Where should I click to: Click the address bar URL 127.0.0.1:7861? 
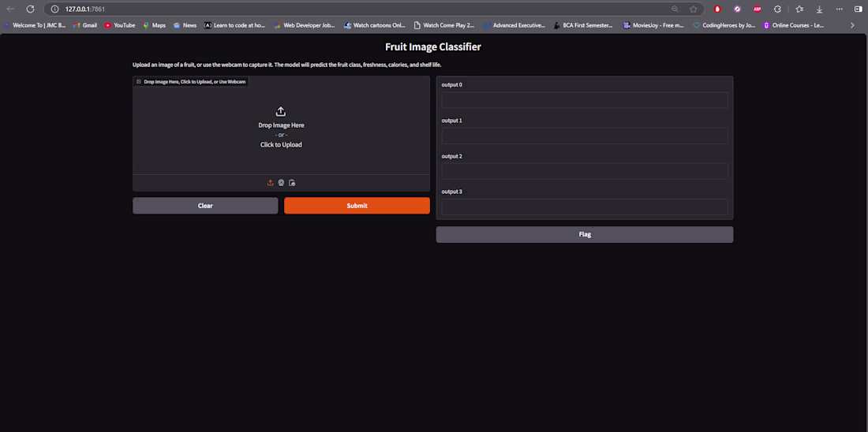84,9
